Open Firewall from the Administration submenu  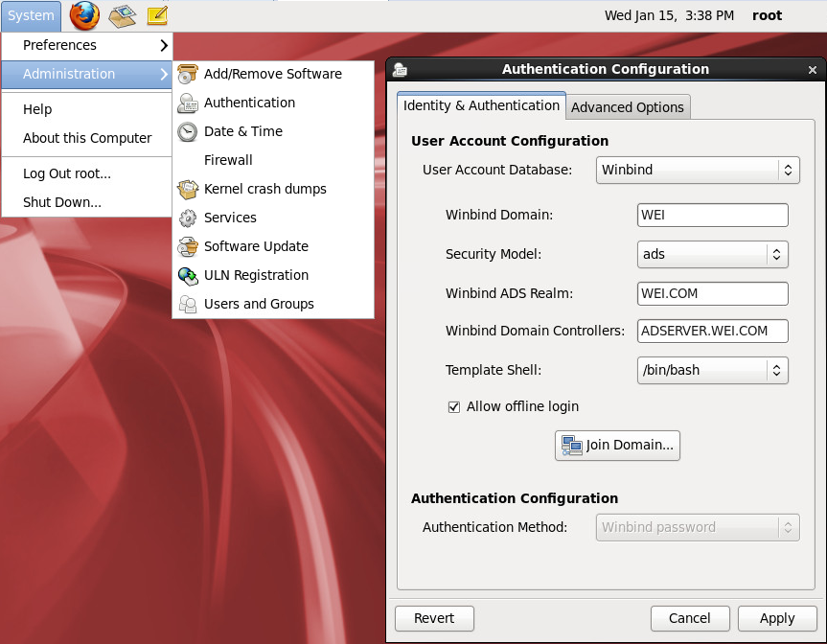(273, 160)
